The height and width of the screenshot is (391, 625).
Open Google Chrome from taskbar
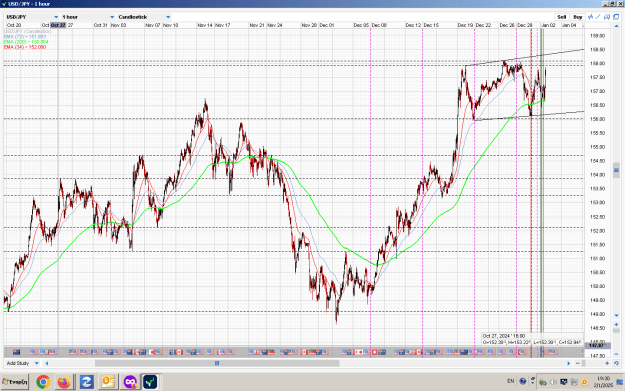tap(43, 382)
